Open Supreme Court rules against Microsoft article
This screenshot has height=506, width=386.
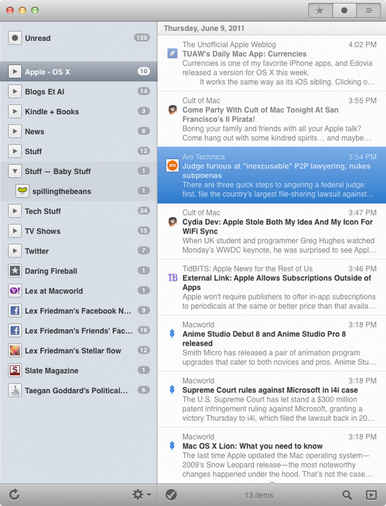[272, 399]
